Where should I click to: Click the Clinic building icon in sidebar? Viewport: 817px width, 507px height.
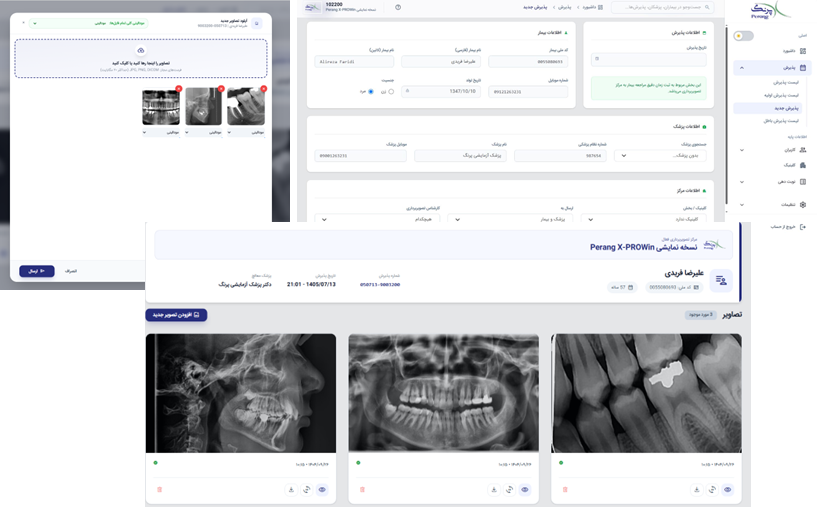pyautogui.click(x=803, y=165)
